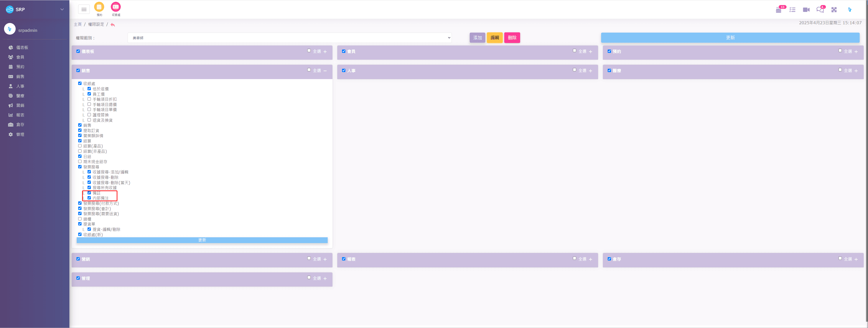The height and width of the screenshot is (328, 868).
Task: Open the video camera icon
Action: coord(806,10)
